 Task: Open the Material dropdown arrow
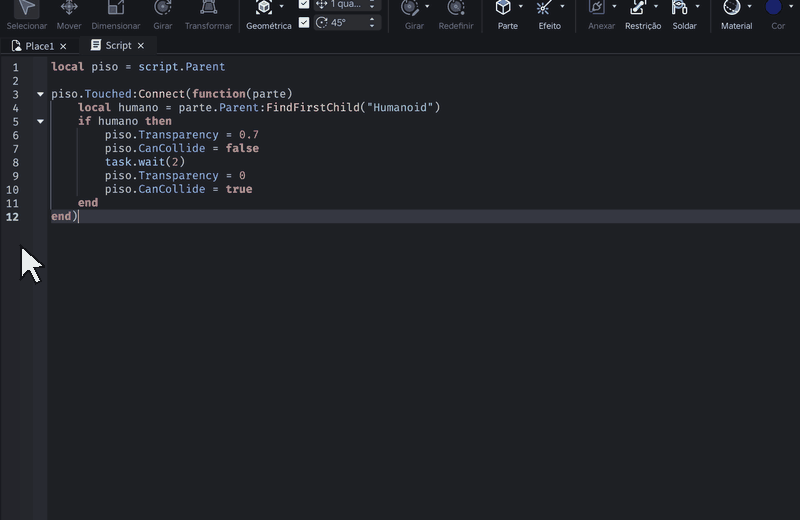point(749,6)
